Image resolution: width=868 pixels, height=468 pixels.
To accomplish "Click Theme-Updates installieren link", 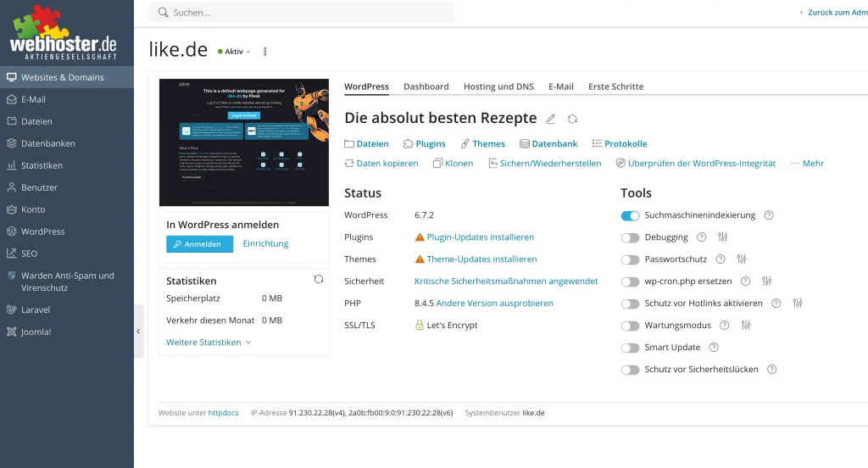I will click(481, 259).
